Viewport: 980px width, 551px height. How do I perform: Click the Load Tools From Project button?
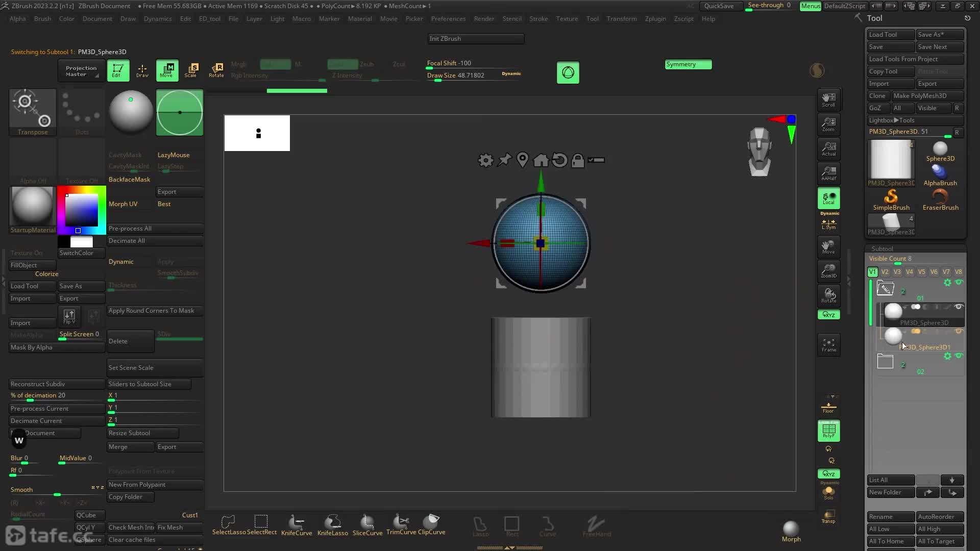914,59
